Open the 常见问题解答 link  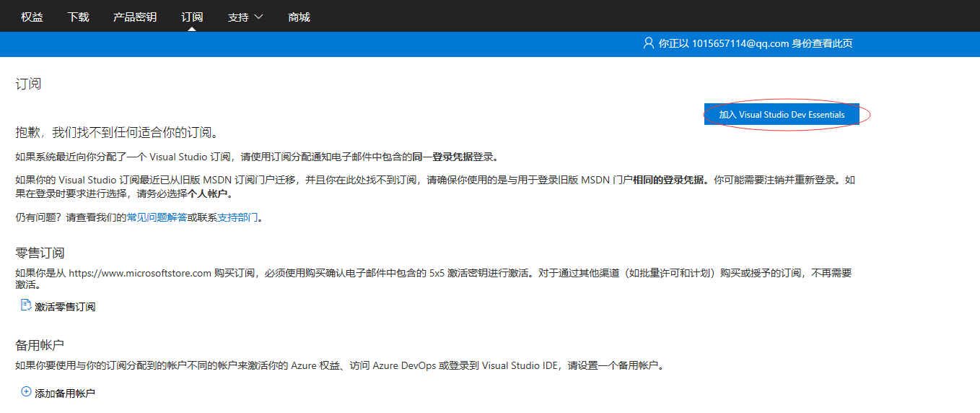[x=157, y=217]
